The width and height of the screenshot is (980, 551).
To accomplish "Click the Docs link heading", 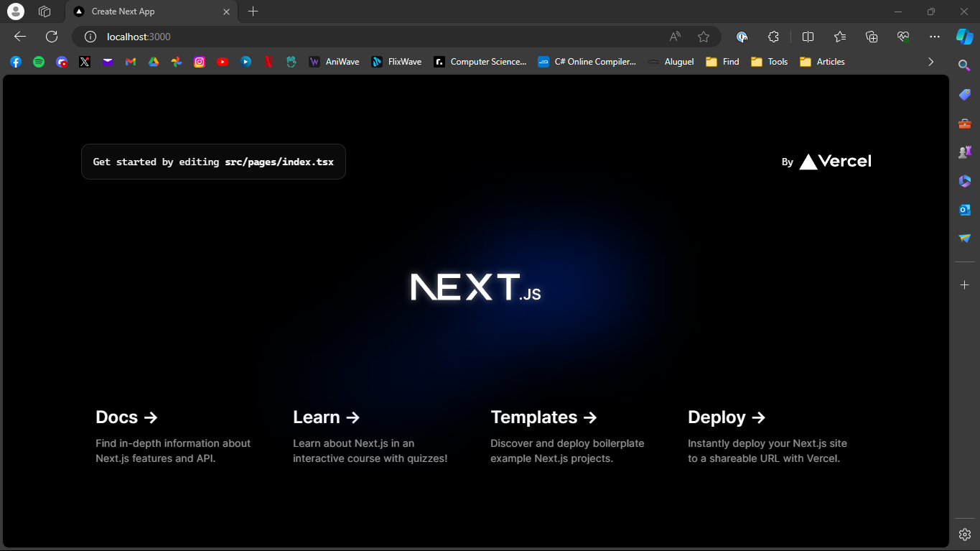I will coord(126,417).
